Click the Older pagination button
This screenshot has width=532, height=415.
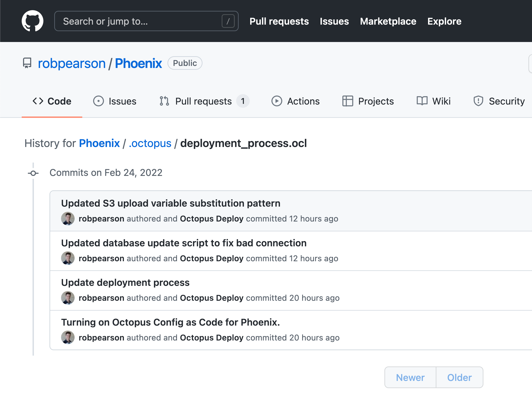pyautogui.click(x=459, y=377)
